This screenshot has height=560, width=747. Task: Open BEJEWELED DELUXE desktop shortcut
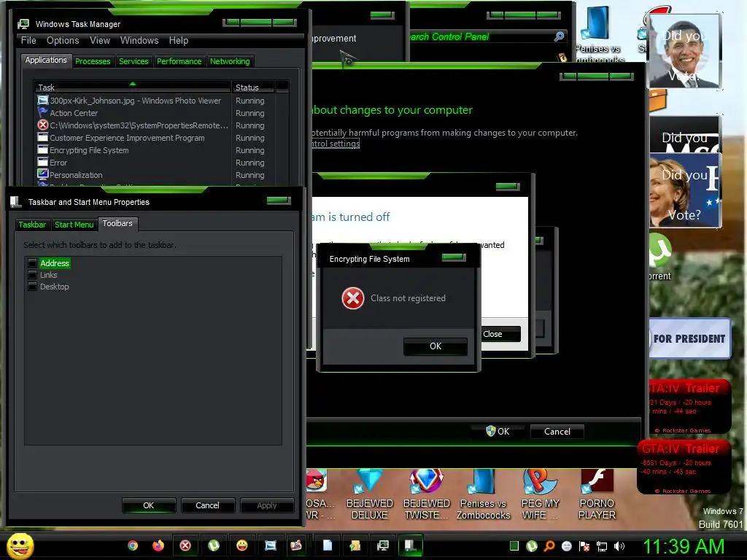(370, 494)
